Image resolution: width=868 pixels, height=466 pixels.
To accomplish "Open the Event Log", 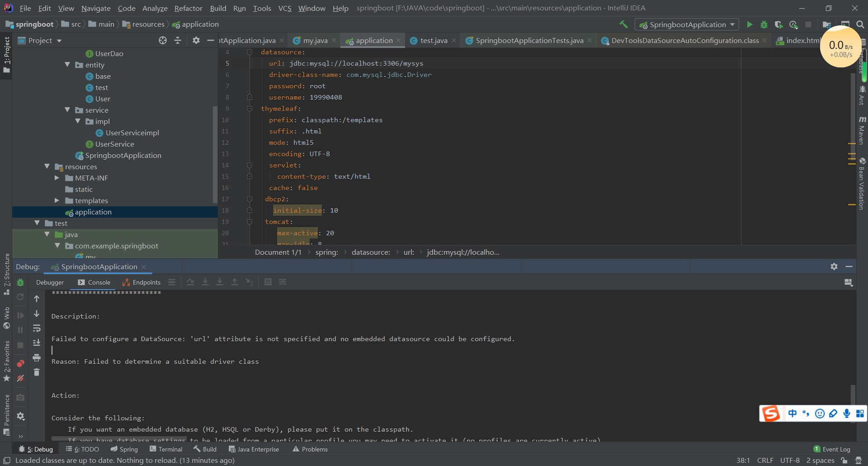I will (x=832, y=449).
